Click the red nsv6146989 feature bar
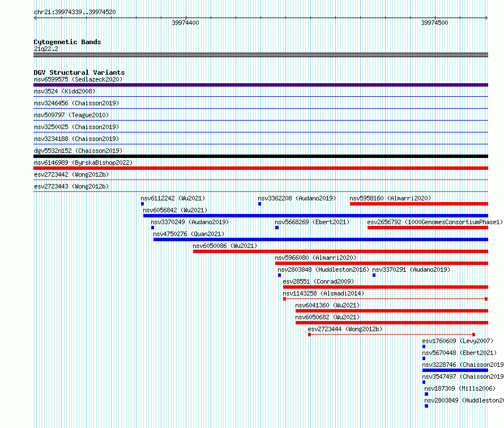Viewport: 504px width, 428px height. [260, 168]
